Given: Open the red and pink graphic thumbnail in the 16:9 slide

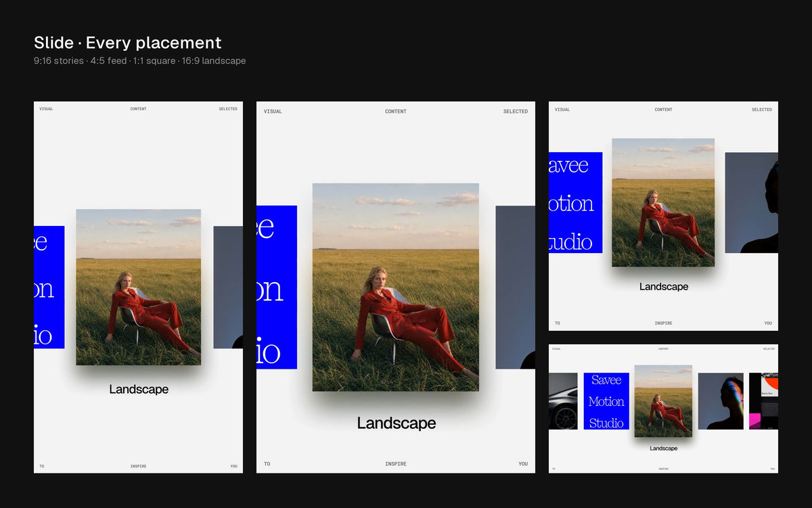Looking at the screenshot, I should (763, 401).
